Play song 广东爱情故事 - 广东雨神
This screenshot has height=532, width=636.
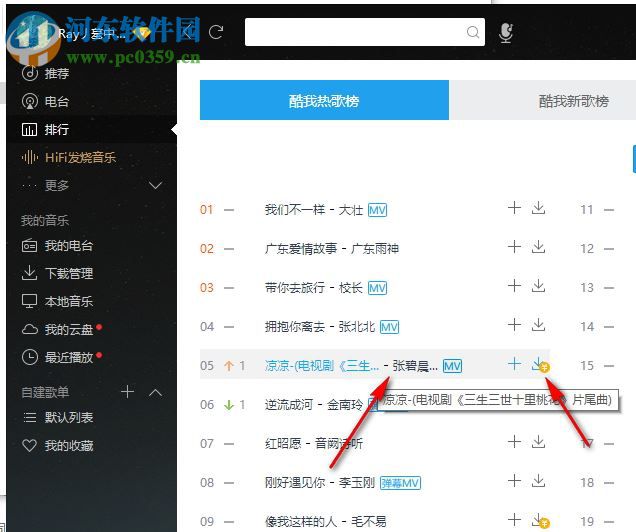(331, 249)
